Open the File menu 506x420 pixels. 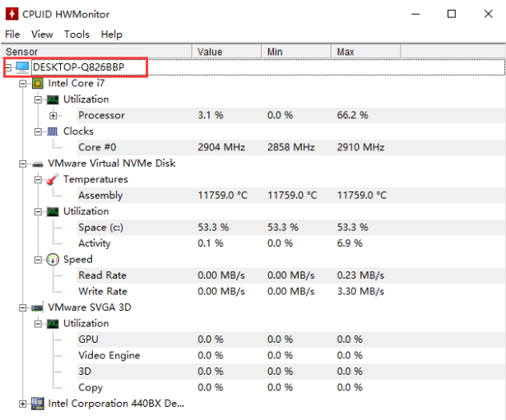click(12, 35)
